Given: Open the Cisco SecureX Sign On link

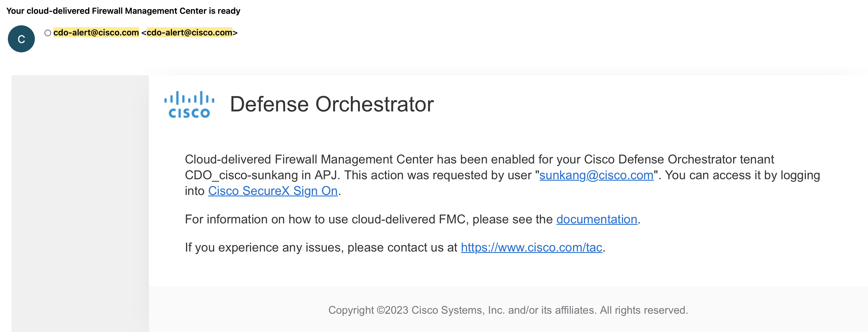Looking at the screenshot, I should point(272,191).
